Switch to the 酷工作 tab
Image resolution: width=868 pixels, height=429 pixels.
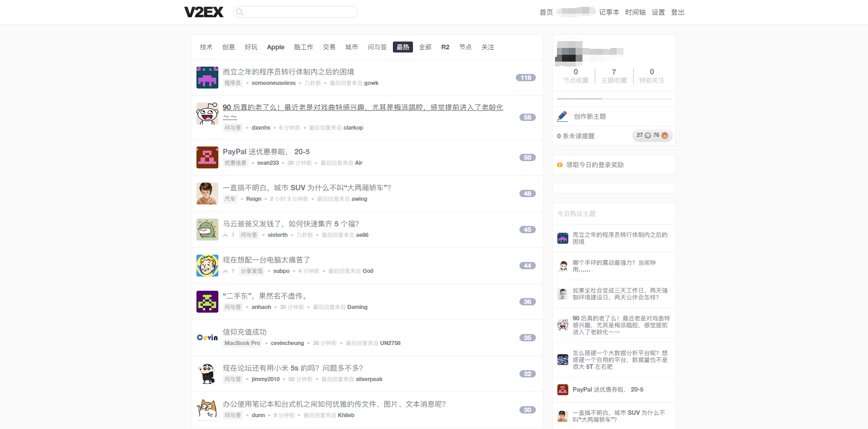(303, 47)
